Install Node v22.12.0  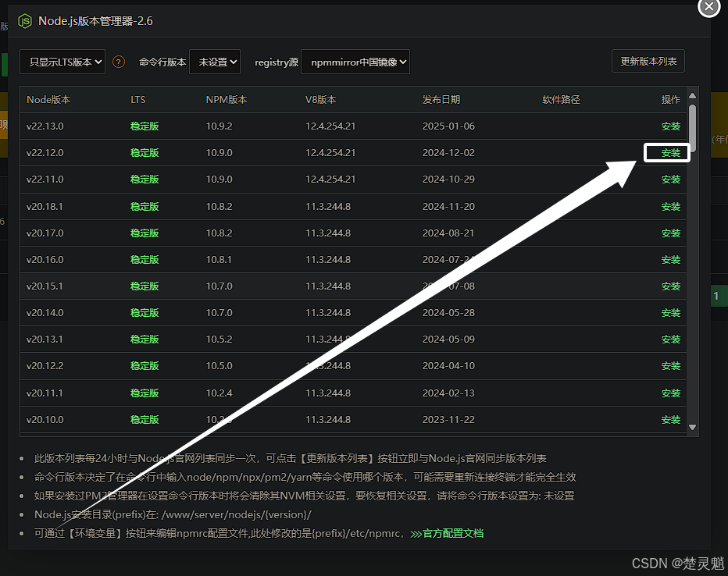pos(670,152)
